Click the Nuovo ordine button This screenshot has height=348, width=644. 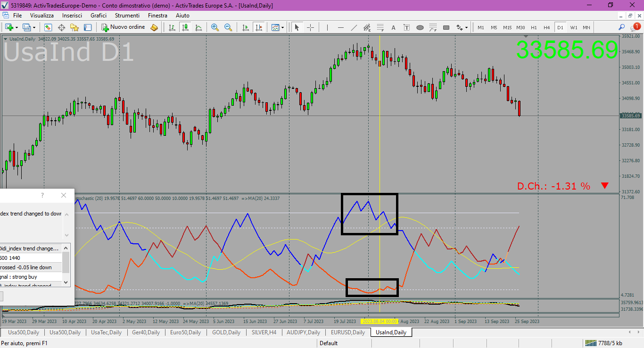coord(123,27)
